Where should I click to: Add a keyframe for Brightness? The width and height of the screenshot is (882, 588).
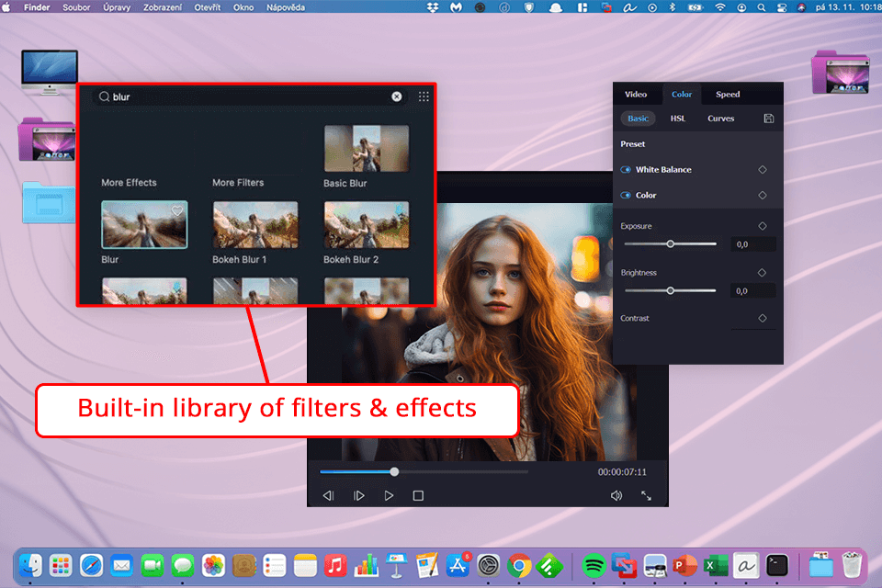(763, 272)
